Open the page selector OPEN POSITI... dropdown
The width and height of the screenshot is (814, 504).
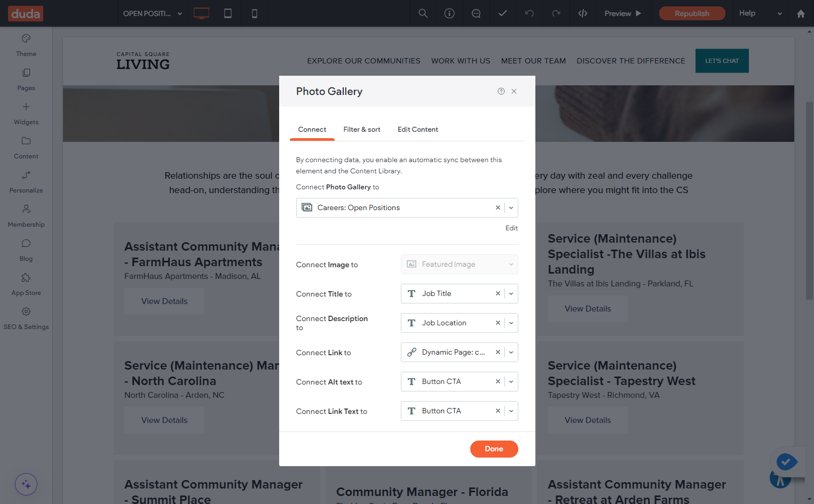tap(153, 13)
